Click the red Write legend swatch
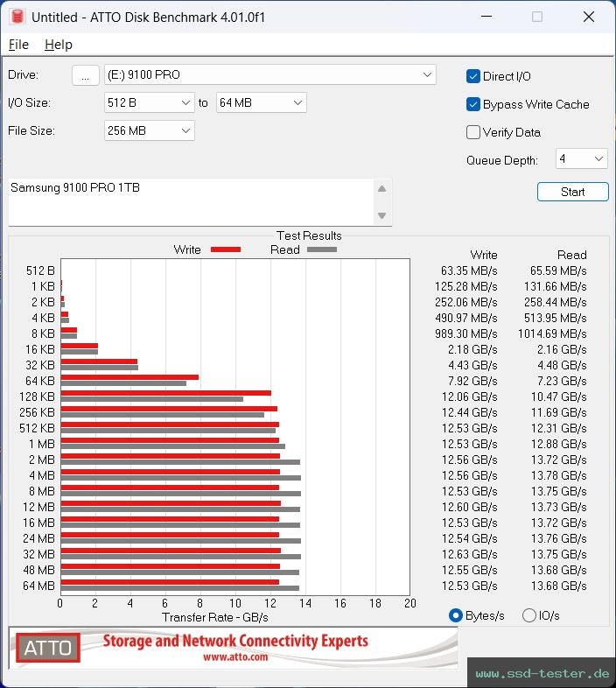Image resolution: width=616 pixels, height=688 pixels. click(x=226, y=249)
